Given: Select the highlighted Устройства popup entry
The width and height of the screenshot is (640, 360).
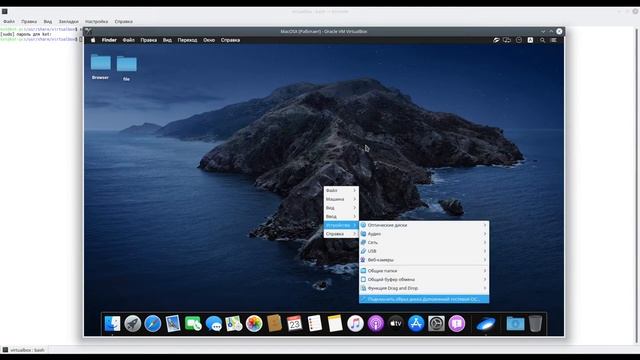Looking at the screenshot, I should [x=341, y=225].
